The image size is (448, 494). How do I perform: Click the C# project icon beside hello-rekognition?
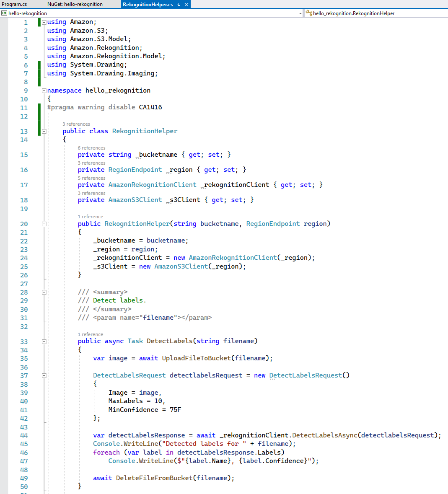tap(4, 13)
